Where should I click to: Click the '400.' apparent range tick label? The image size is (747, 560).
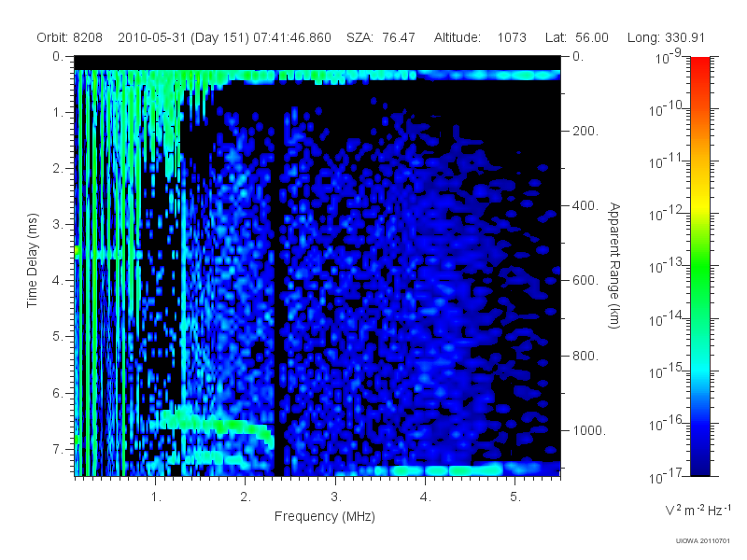[585, 205]
